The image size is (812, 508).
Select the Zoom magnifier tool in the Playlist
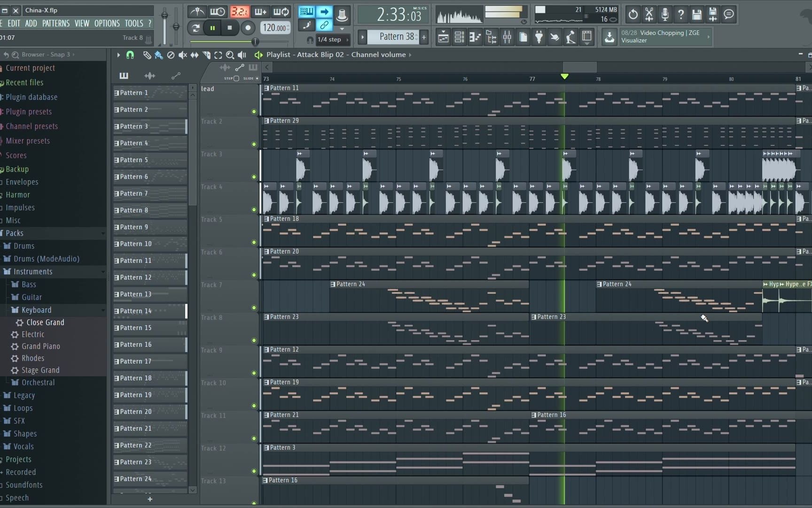coord(230,55)
